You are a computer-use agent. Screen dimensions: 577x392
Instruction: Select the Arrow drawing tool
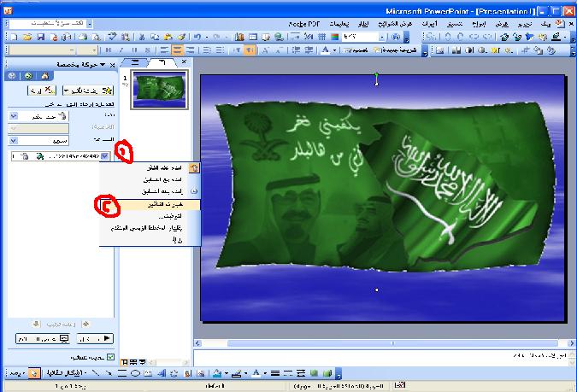[x=109, y=373]
